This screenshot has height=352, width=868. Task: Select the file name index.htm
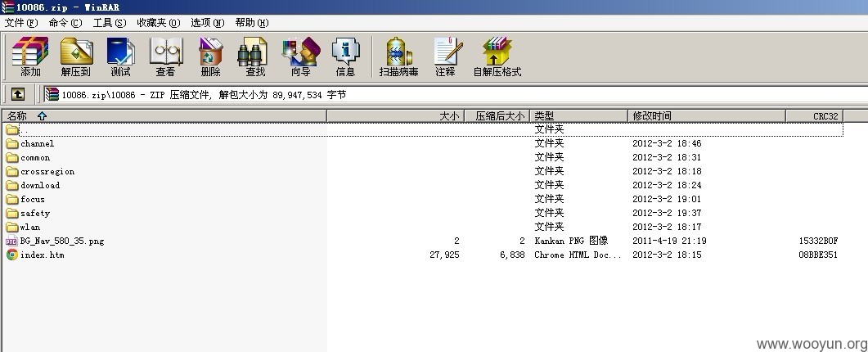42,255
